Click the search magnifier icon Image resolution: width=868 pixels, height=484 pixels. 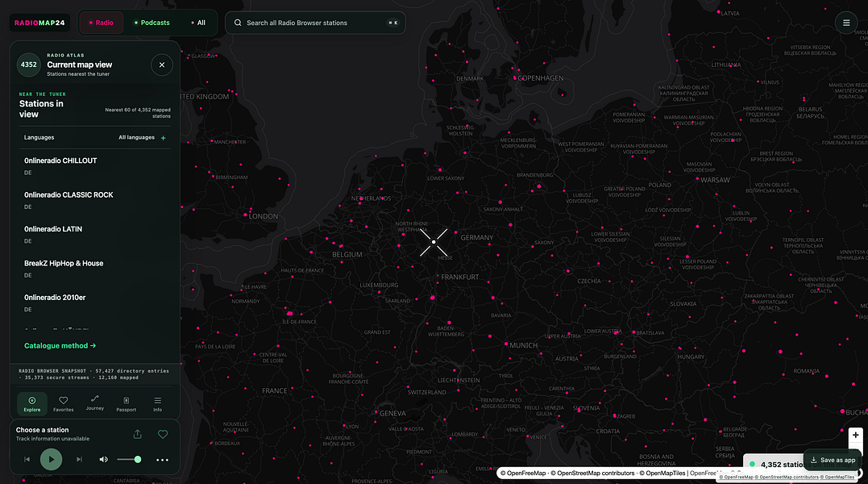238,23
